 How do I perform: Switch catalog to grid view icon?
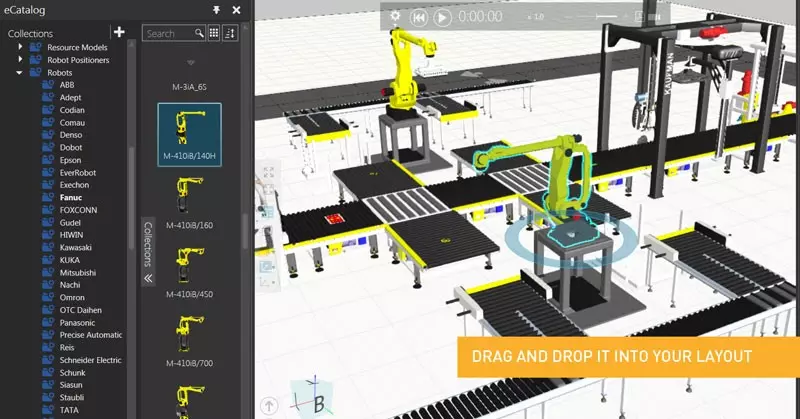(x=215, y=33)
